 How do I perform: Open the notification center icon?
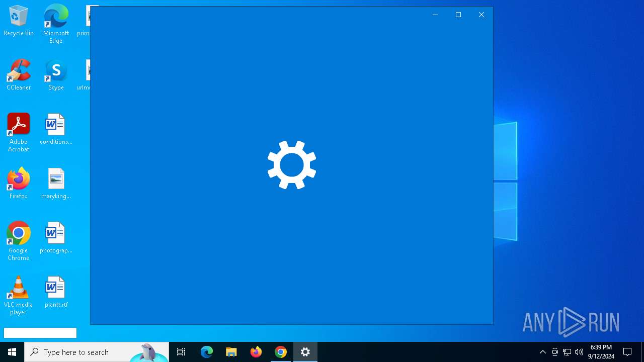[627, 352]
